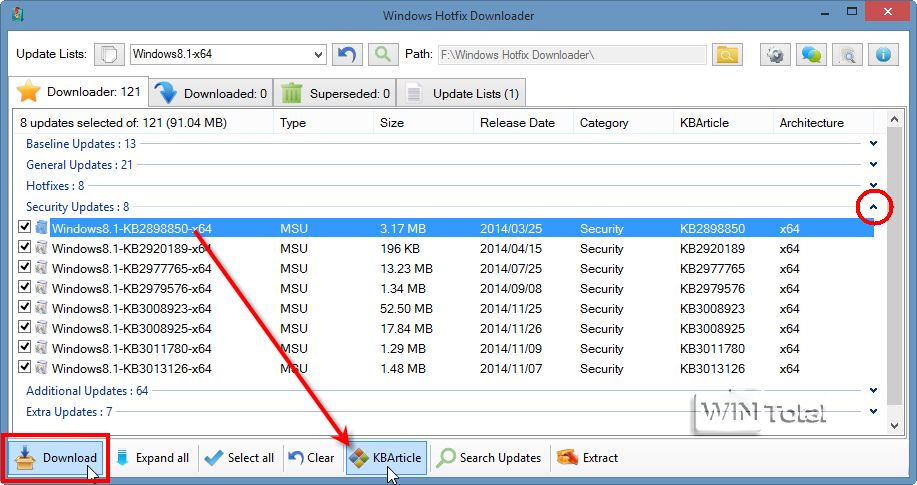Expand the Additional Updates group chevron
This screenshot has width=917, height=485.
pos(873,390)
